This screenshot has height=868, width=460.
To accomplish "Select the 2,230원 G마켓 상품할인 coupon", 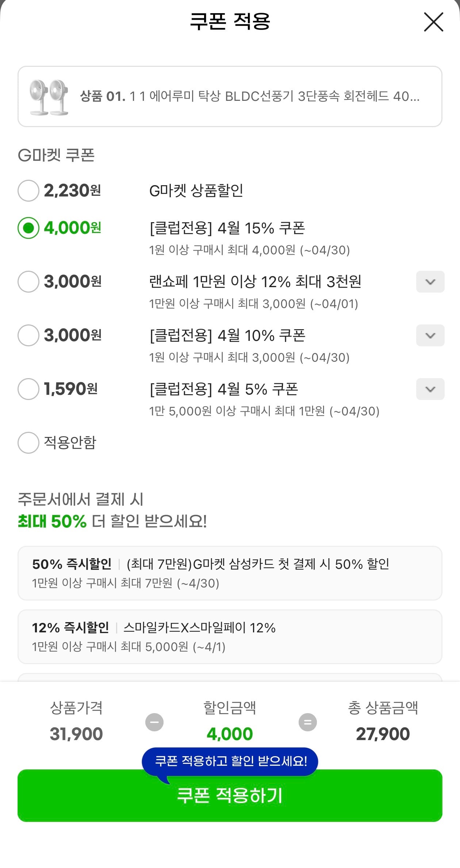I will 28,190.
